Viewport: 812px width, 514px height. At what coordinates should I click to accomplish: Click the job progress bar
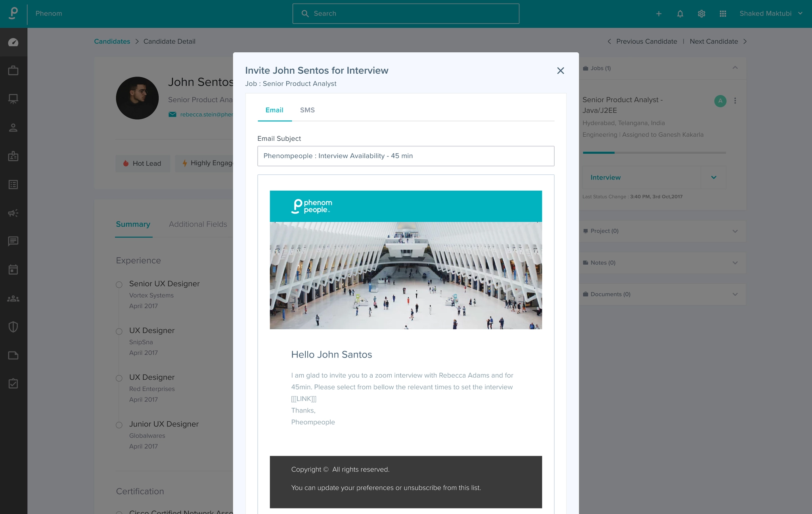pyautogui.click(x=654, y=153)
